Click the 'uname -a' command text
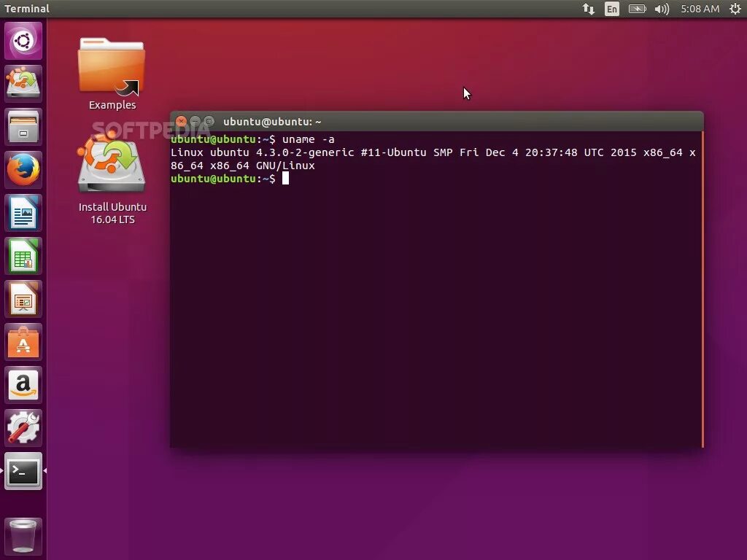 [x=309, y=139]
